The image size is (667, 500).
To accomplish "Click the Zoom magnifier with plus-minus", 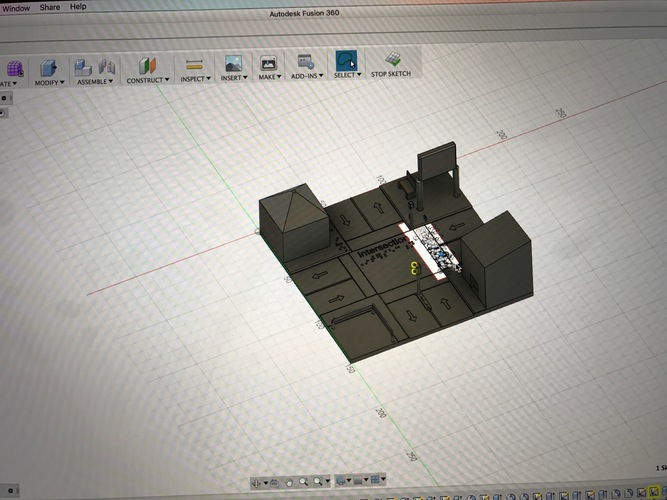I will (x=303, y=482).
